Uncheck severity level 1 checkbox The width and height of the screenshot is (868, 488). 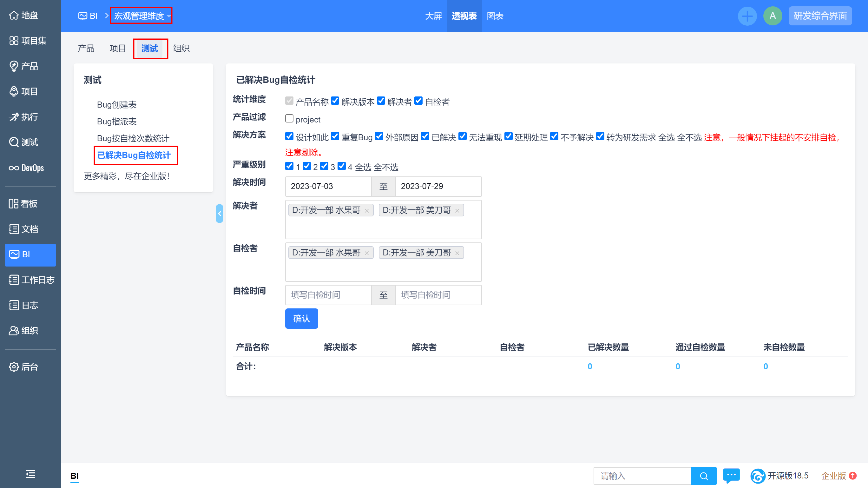click(289, 166)
